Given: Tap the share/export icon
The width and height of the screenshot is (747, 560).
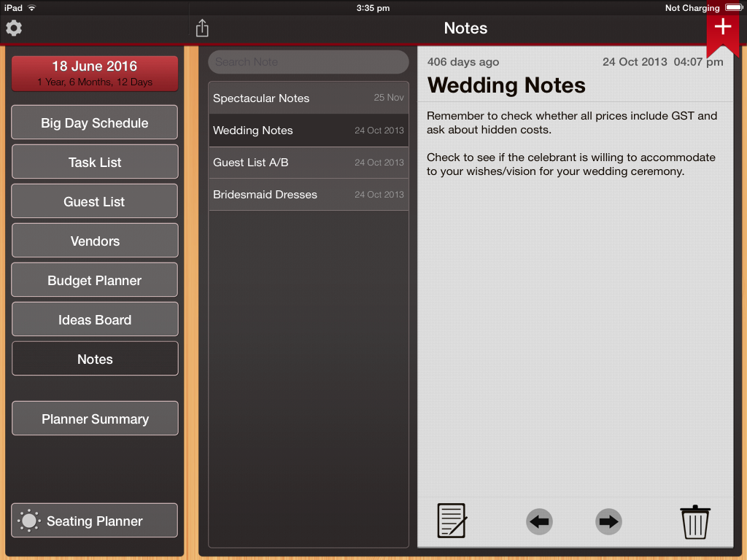Looking at the screenshot, I should [202, 28].
